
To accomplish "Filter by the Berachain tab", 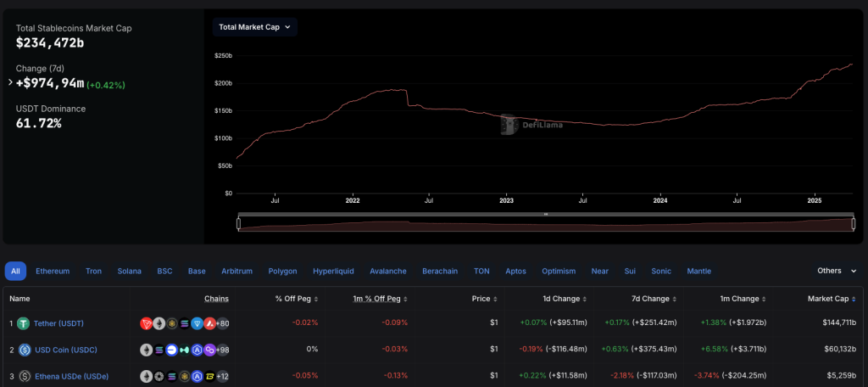I will pos(440,271).
